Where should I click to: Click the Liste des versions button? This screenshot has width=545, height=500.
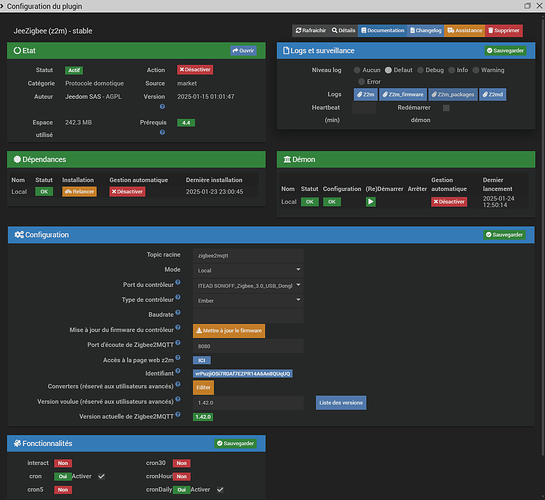point(341,403)
